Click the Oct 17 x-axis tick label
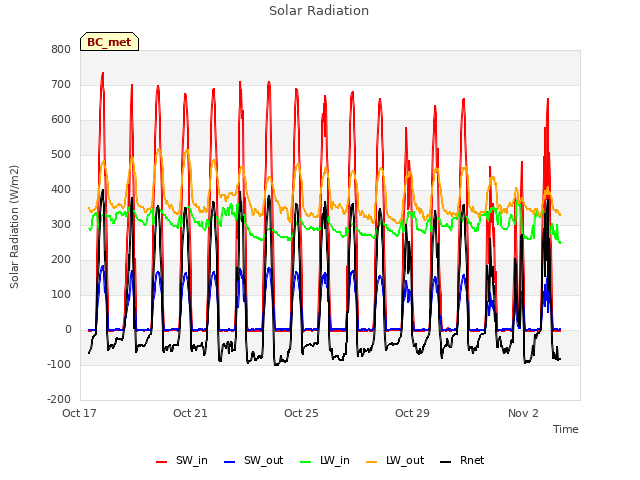This screenshot has width=640, height=480. pyautogui.click(x=79, y=413)
